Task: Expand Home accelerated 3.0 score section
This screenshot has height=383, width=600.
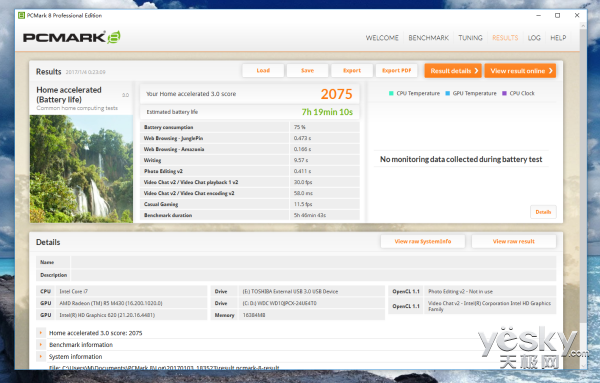Action: tap(41, 333)
